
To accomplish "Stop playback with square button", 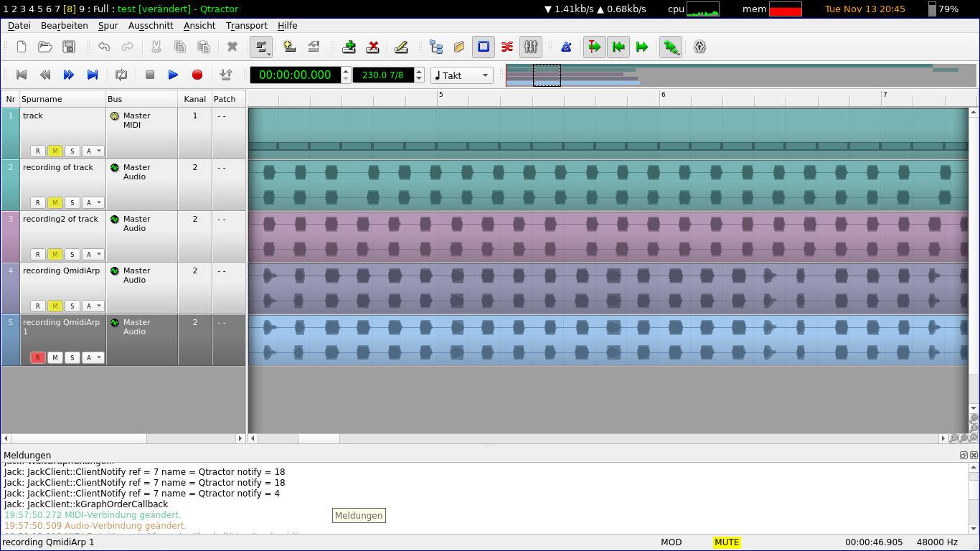I will (150, 75).
